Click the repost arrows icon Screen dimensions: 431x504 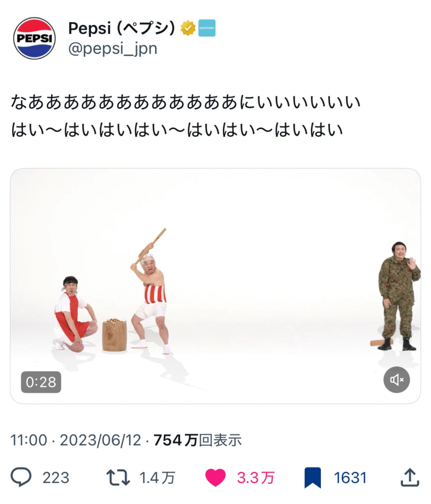(118, 477)
